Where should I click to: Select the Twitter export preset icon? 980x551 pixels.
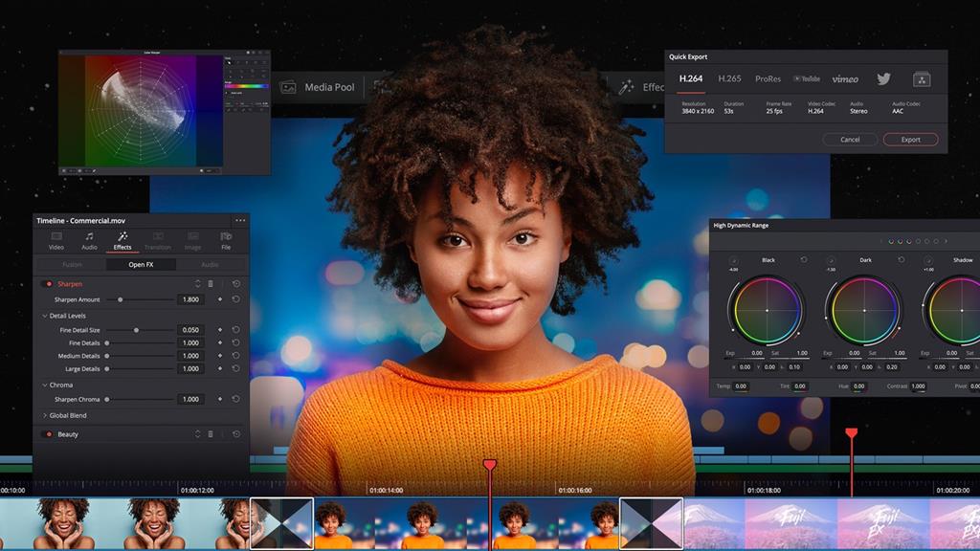point(883,79)
